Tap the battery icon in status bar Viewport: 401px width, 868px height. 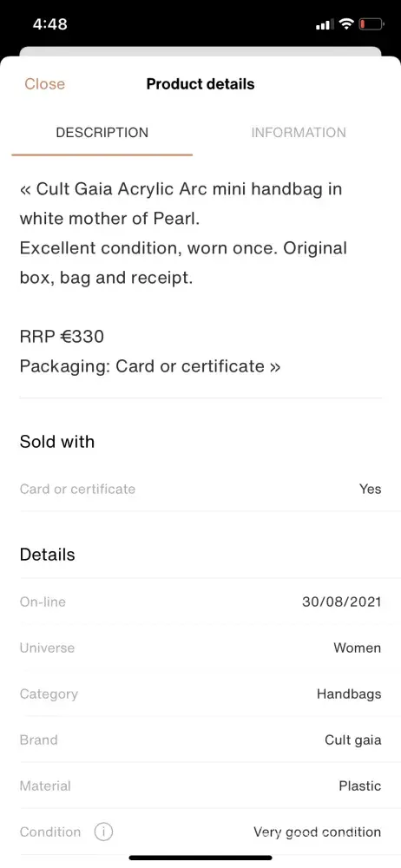(371, 24)
